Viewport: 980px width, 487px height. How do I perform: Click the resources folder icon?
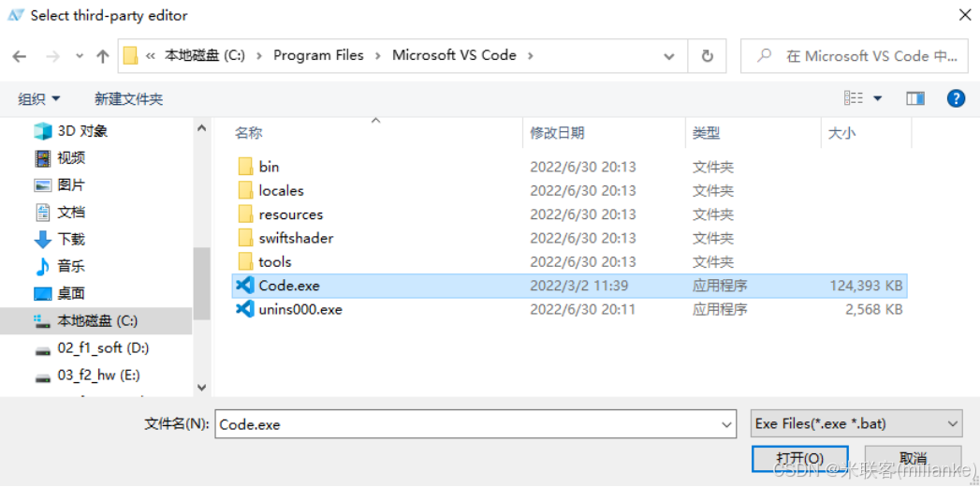[245, 214]
